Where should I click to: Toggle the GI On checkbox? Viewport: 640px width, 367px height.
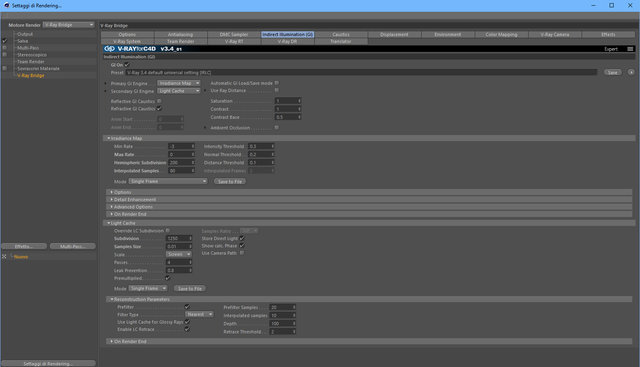point(127,65)
